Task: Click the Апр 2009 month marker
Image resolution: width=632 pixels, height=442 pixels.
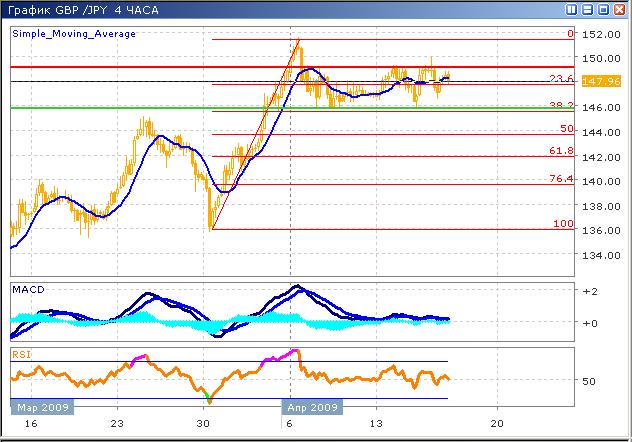Action: click(312, 407)
